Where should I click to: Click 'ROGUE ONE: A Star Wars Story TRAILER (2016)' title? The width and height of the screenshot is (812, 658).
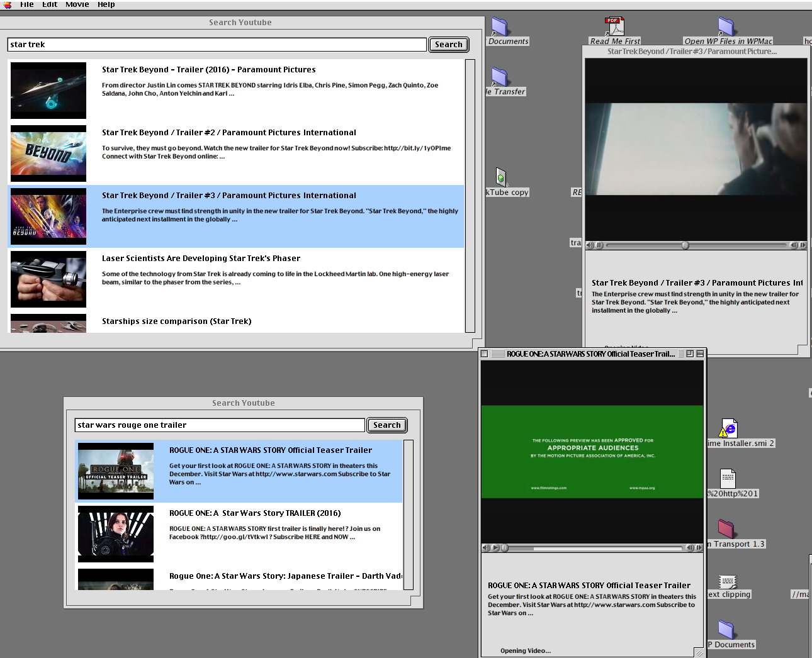click(x=255, y=513)
